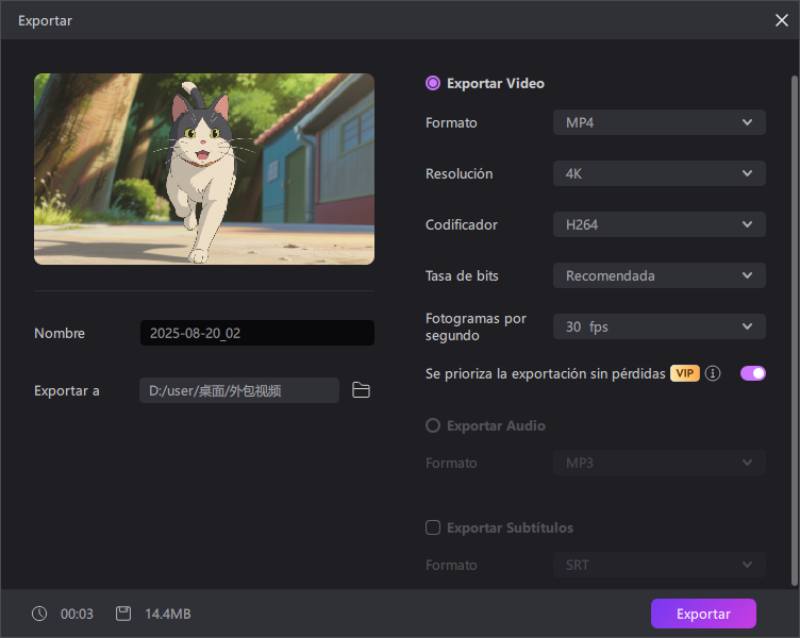
Task: Click the VIP badge on lossless export option
Action: click(x=683, y=373)
